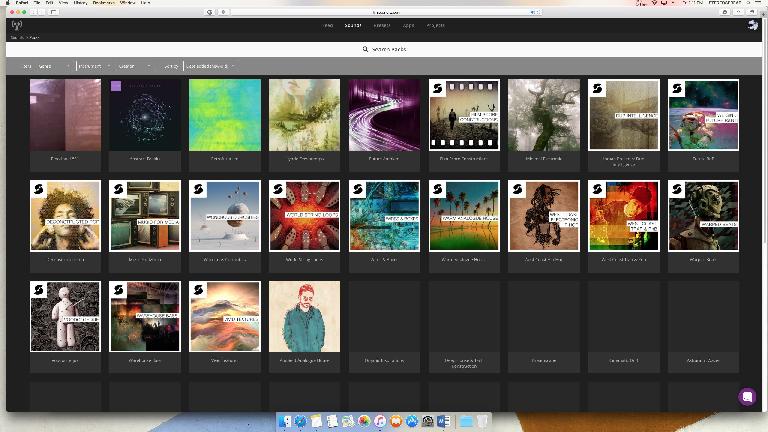Image resolution: width=768 pixels, height=432 pixels.
Task: Open the third filter dropdown beside Instrument
Action: (x=134, y=66)
